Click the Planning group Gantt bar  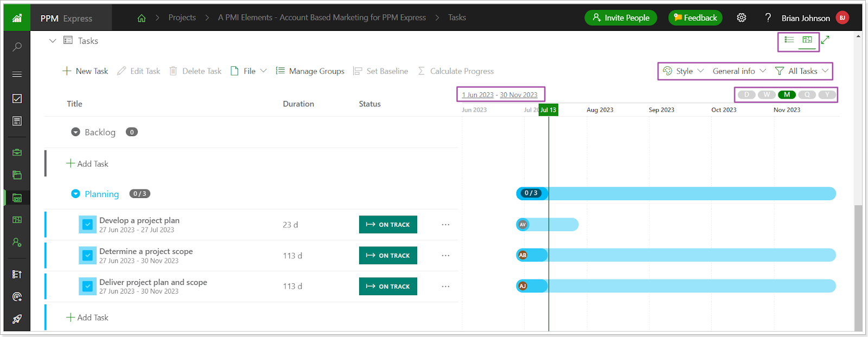coord(676,193)
